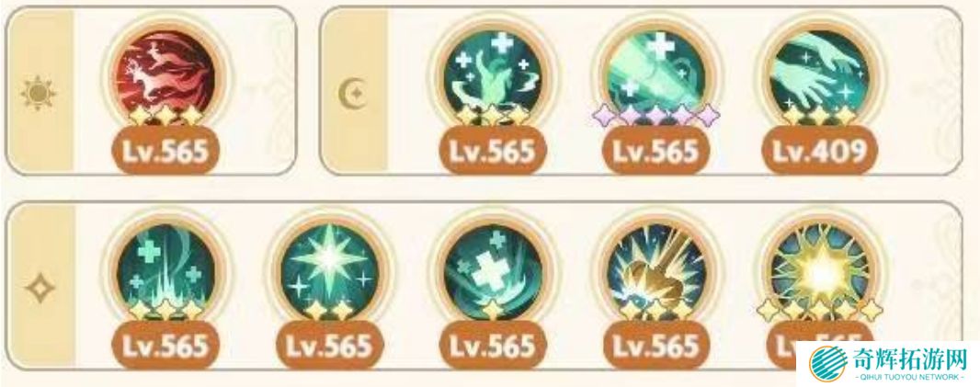980x387 pixels.
Task: Select the swirling green cross skill
Action: point(491,270)
